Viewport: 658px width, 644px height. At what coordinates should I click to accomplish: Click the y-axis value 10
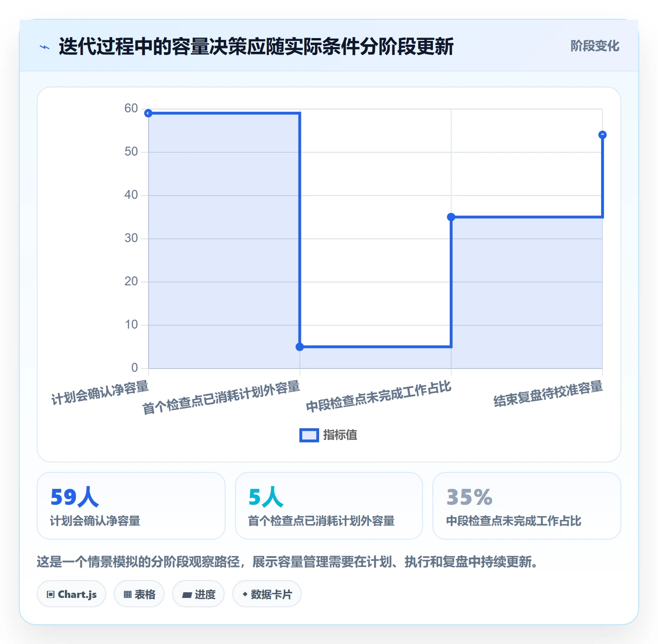point(131,325)
